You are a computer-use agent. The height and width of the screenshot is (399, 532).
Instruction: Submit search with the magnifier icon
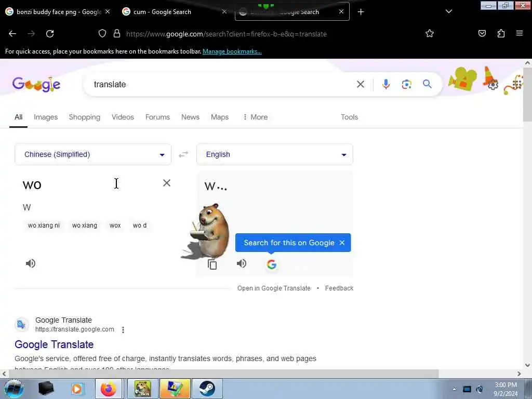[427, 84]
